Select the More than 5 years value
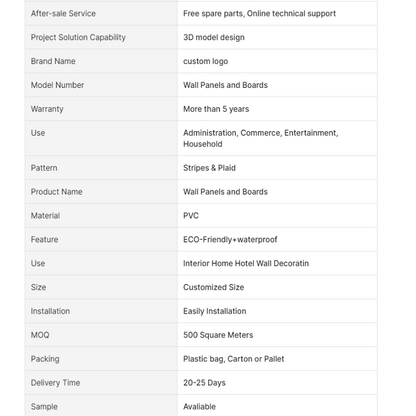The width and height of the screenshot is (416, 416). (x=216, y=109)
